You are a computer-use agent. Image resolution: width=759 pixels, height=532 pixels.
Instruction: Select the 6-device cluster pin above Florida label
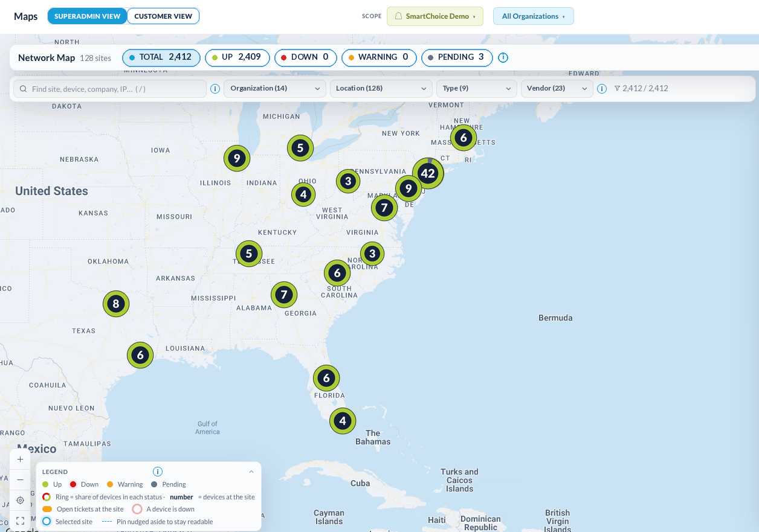[326, 378]
